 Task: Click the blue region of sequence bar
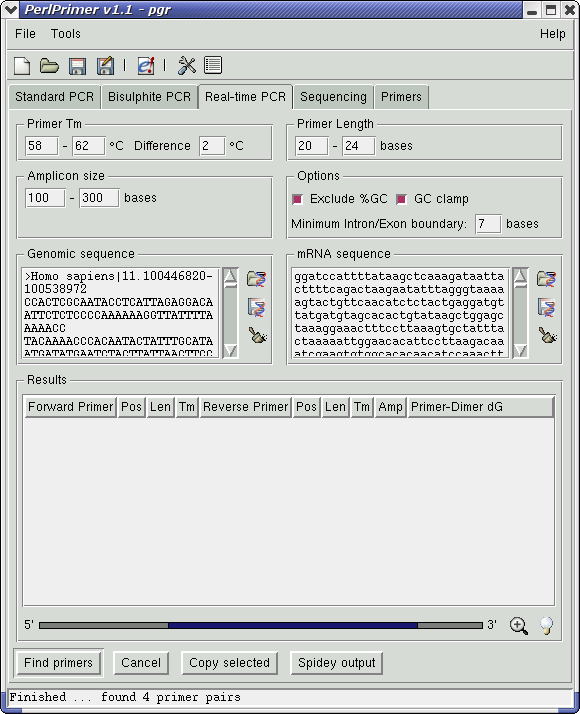click(x=293, y=625)
